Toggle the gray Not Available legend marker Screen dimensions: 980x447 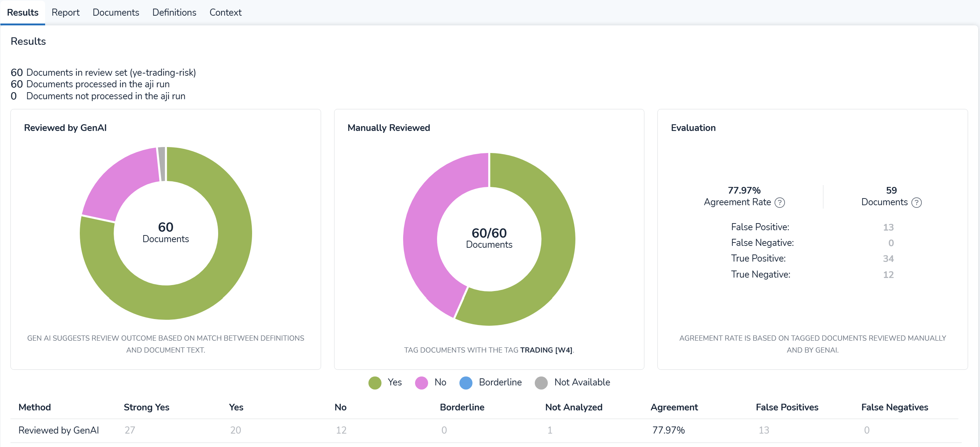click(x=541, y=383)
